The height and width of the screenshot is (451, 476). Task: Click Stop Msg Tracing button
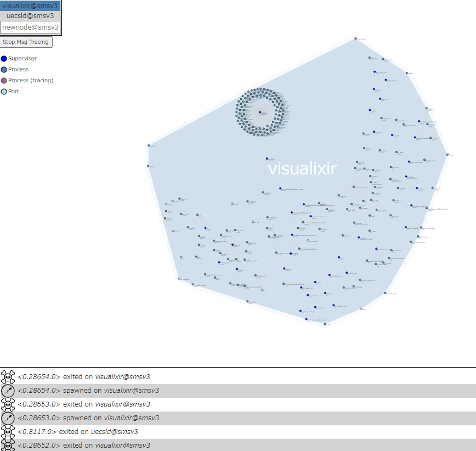tap(26, 42)
